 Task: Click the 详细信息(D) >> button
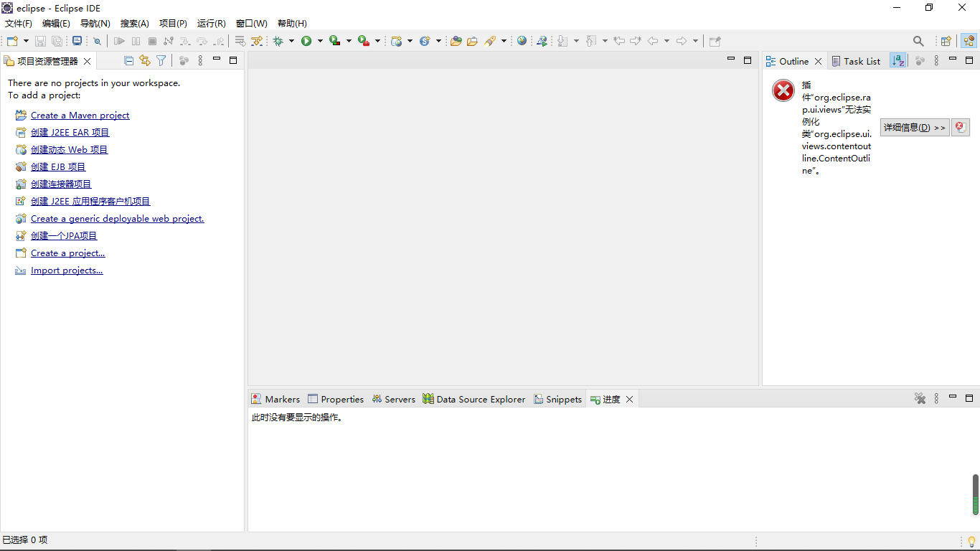point(915,127)
